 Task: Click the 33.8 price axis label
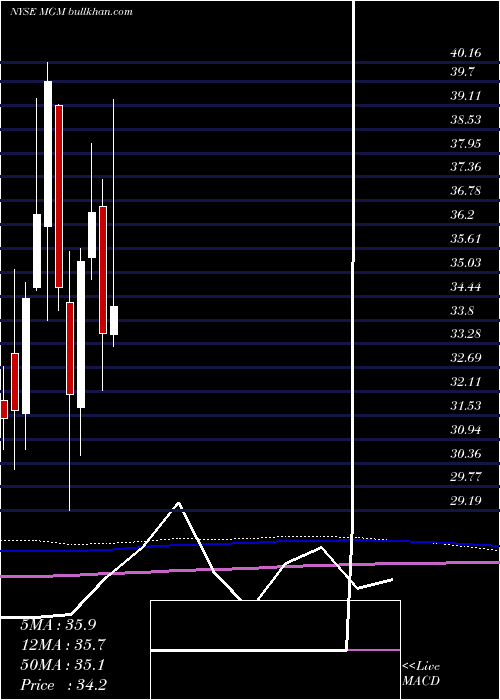pyautogui.click(x=462, y=310)
